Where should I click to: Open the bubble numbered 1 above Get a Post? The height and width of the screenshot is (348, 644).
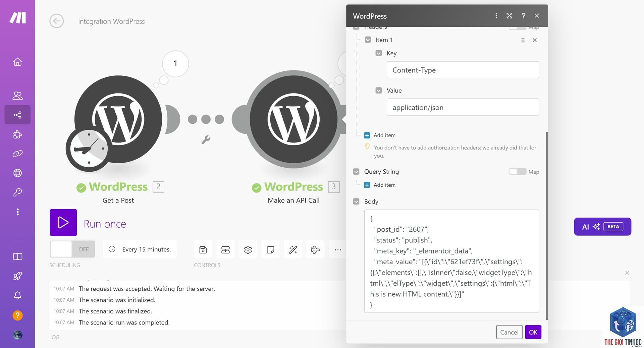click(175, 63)
